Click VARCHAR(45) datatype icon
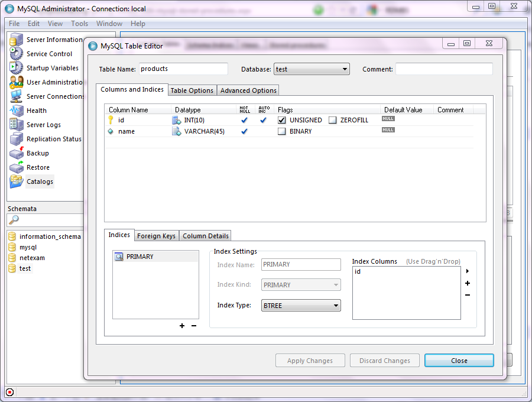 pyautogui.click(x=176, y=131)
